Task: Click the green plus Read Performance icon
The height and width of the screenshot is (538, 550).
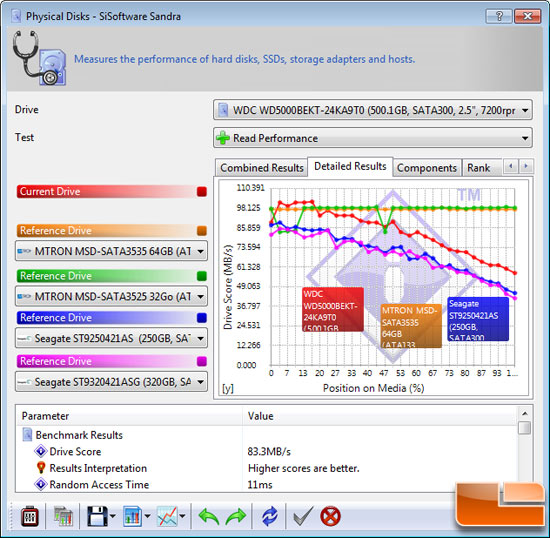Action: pyautogui.click(x=223, y=138)
